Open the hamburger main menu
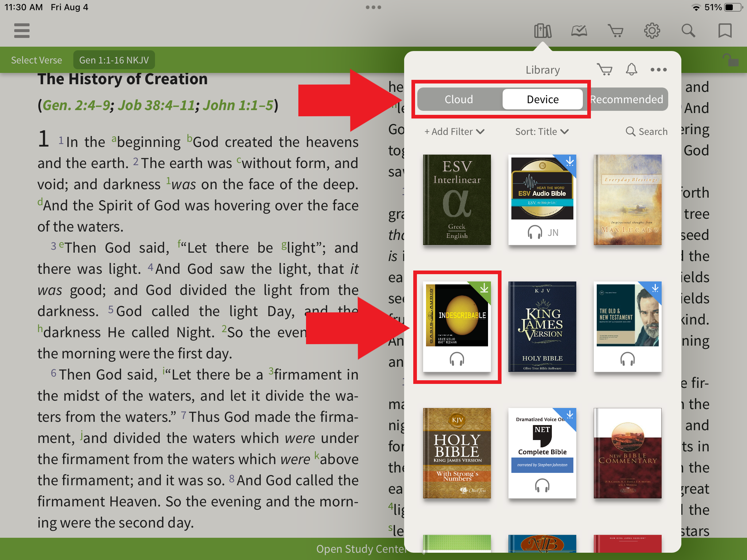Screen dimensions: 747x560 click(22, 31)
